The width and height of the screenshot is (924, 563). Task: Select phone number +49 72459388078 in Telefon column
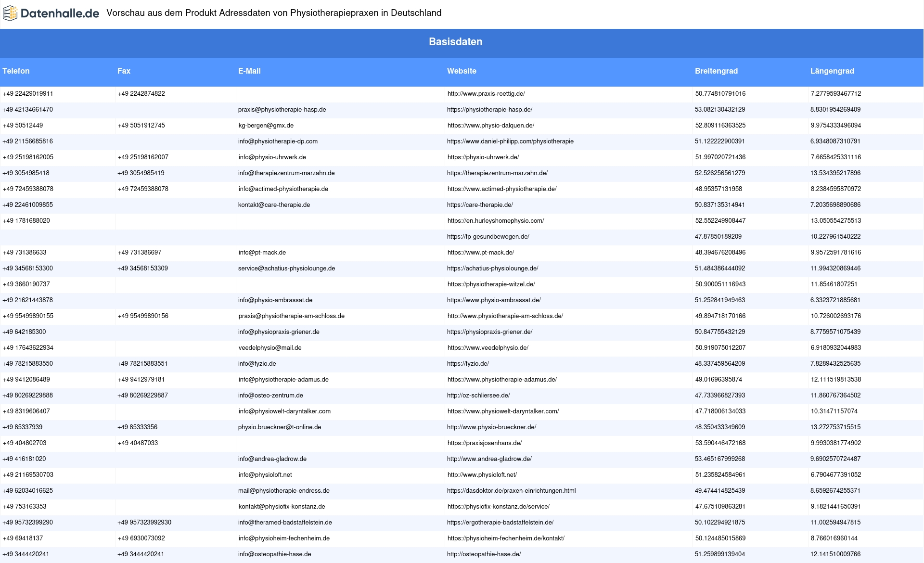tap(28, 189)
